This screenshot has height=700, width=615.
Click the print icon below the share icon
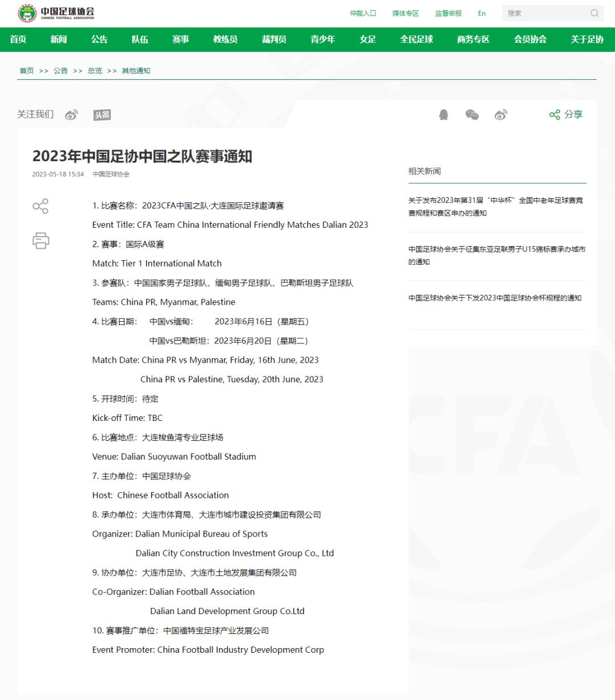click(x=40, y=241)
